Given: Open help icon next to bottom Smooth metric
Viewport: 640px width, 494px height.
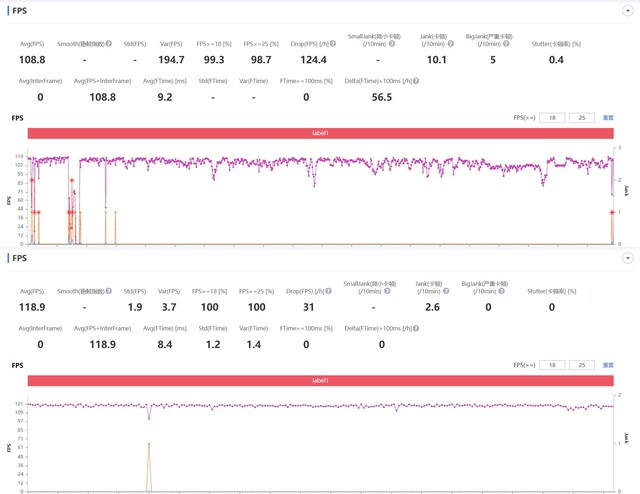Looking at the screenshot, I should point(109,291).
